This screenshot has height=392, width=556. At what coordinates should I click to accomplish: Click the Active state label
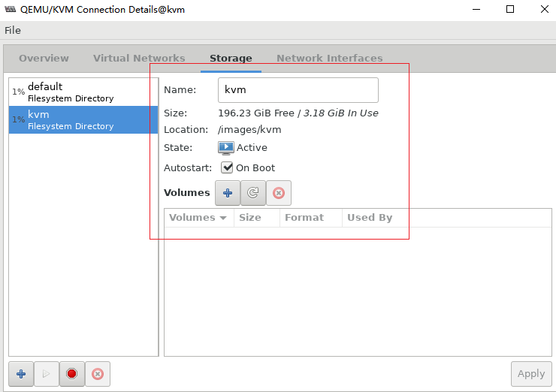coord(252,148)
